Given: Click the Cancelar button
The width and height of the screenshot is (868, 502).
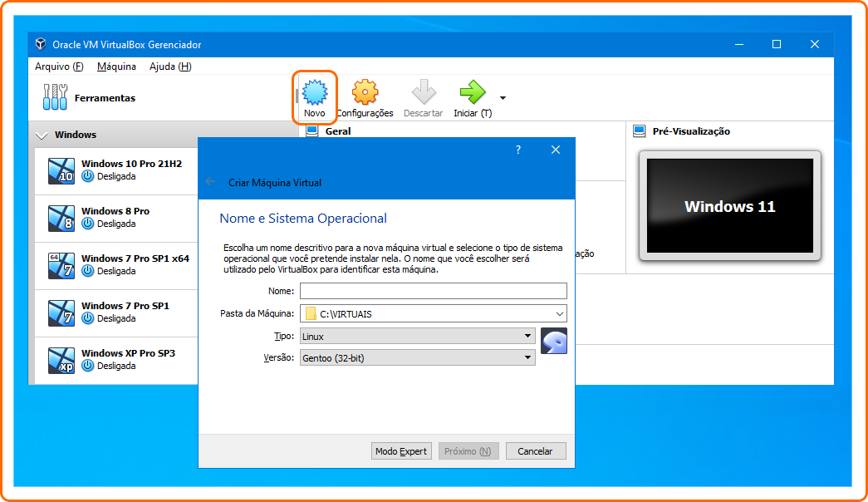Looking at the screenshot, I should 535,451.
